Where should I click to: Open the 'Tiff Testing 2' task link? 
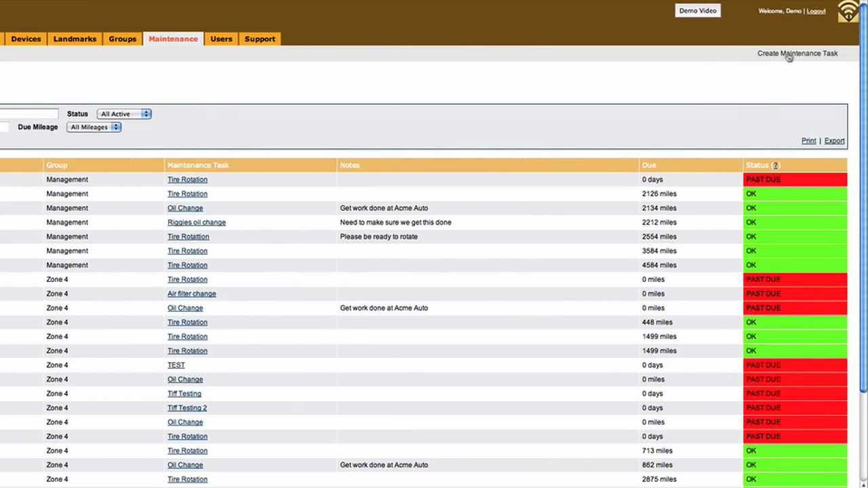(187, 407)
